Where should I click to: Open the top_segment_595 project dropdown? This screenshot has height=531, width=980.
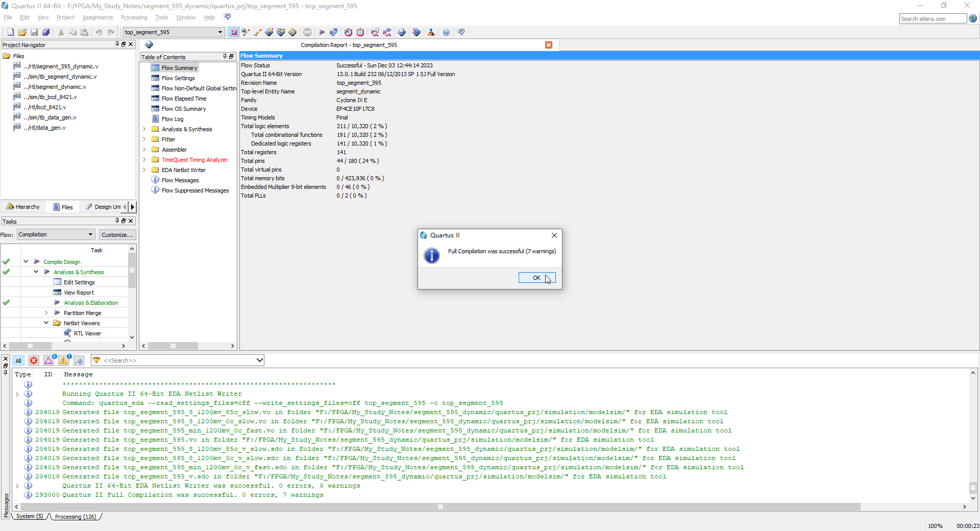point(220,32)
